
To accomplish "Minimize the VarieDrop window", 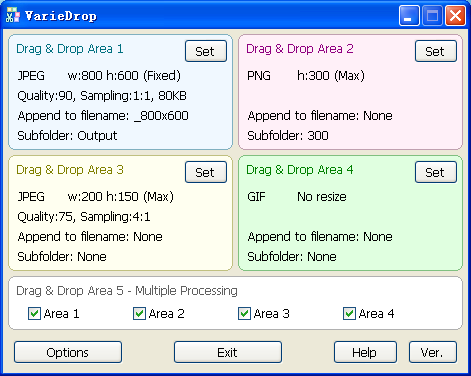I will click(x=409, y=15).
